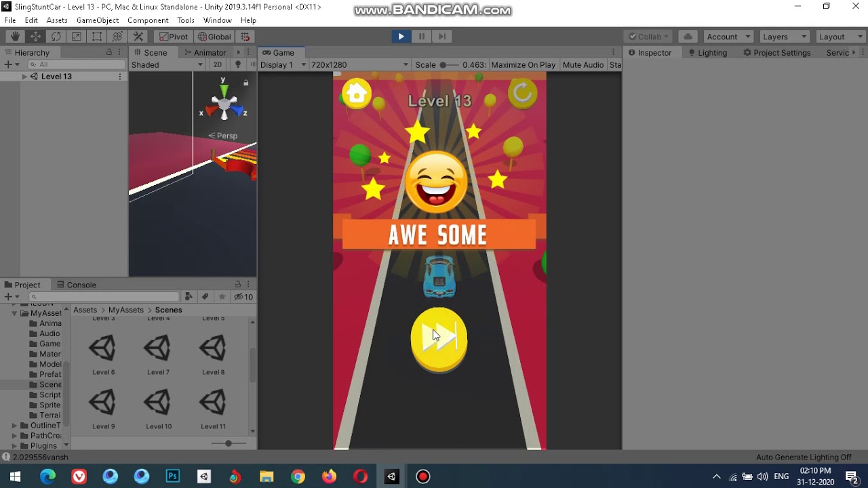The height and width of the screenshot is (488, 868).
Task: Switch to the Animator tab
Action: [205, 53]
